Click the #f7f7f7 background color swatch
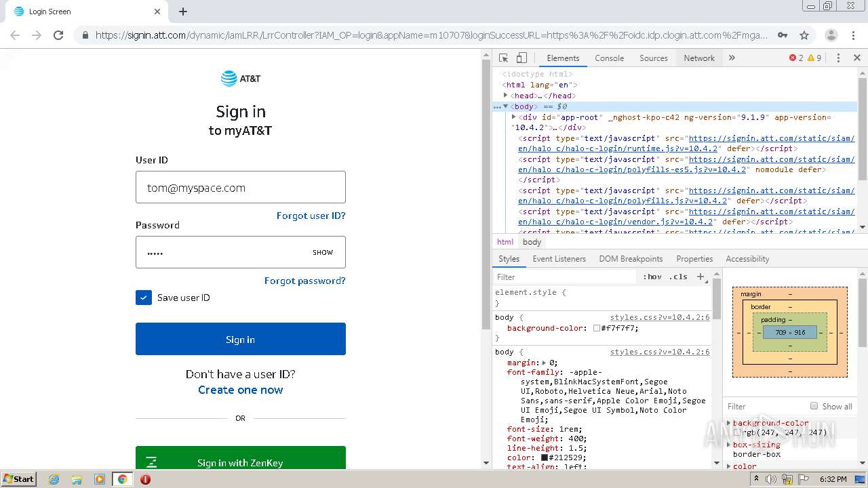 (x=597, y=328)
